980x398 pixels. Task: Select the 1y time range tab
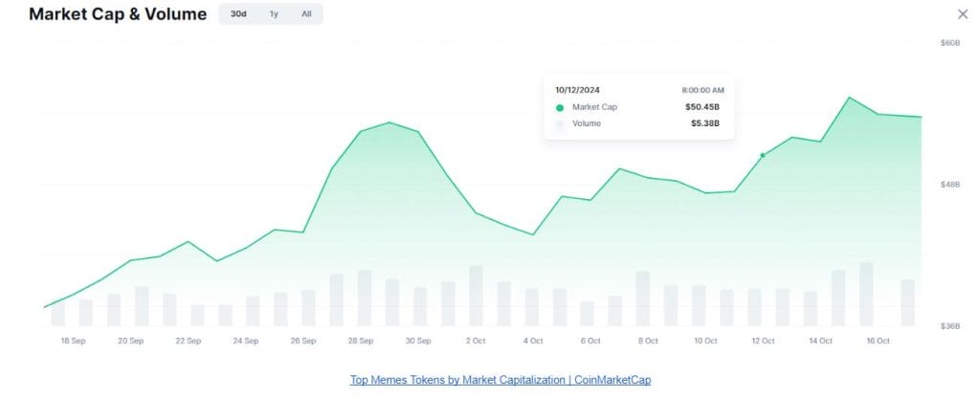[x=274, y=14]
